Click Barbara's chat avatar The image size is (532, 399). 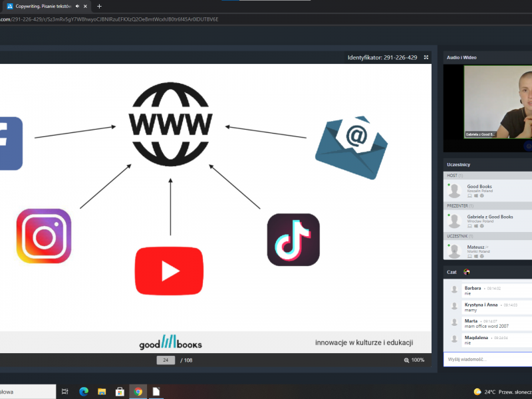[454, 289]
